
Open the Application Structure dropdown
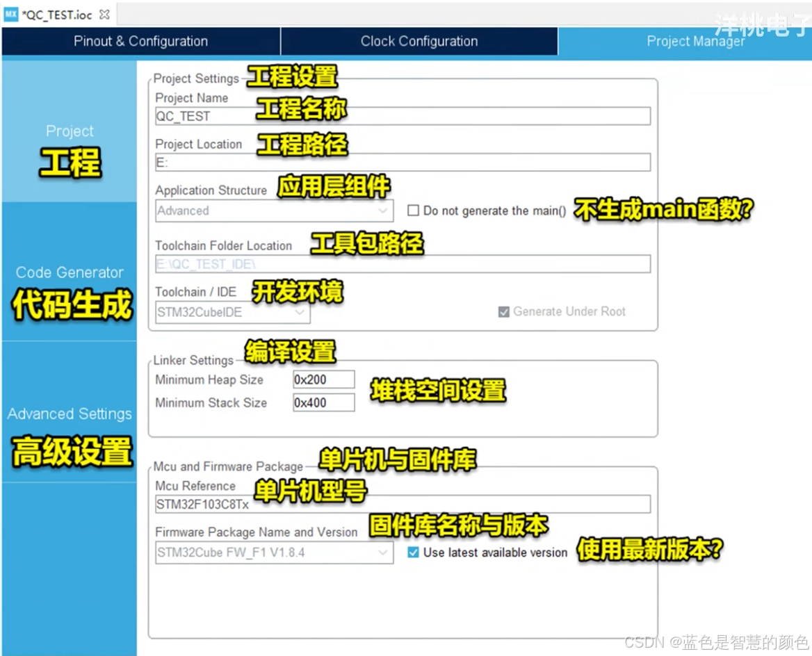click(x=274, y=211)
